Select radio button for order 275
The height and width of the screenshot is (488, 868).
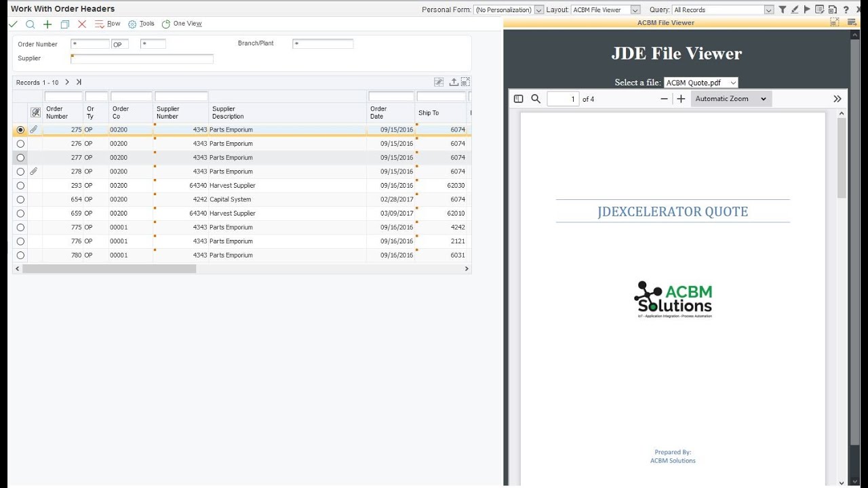(x=20, y=129)
